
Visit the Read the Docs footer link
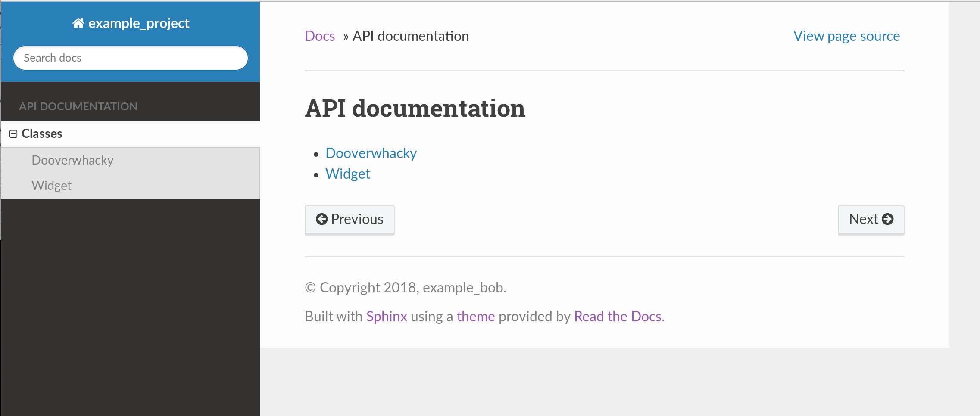[618, 317]
